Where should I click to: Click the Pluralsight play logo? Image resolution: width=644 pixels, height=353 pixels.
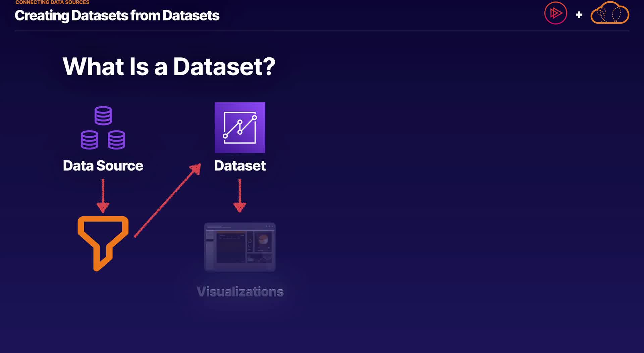point(555,13)
